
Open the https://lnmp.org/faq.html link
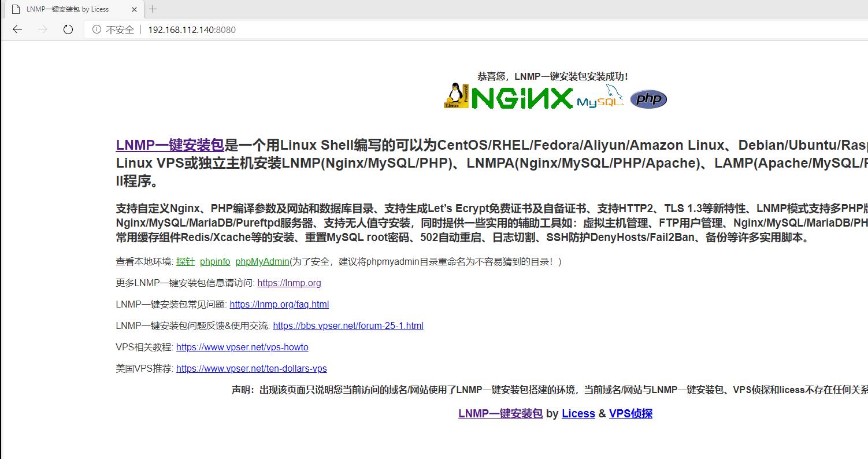(279, 305)
